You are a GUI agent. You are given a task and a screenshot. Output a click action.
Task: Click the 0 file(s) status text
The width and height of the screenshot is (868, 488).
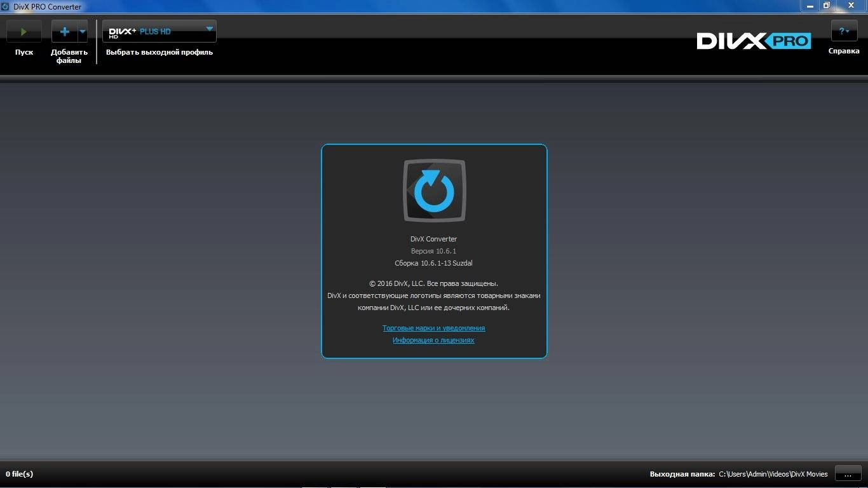pyautogui.click(x=20, y=474)
